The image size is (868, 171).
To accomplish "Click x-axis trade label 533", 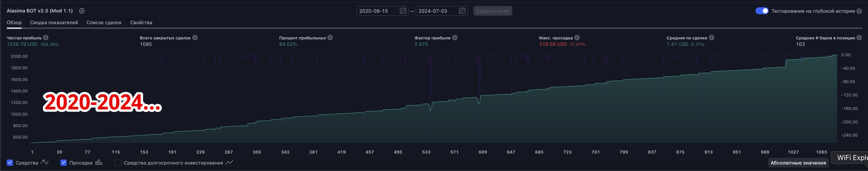I will pos(426,152).
